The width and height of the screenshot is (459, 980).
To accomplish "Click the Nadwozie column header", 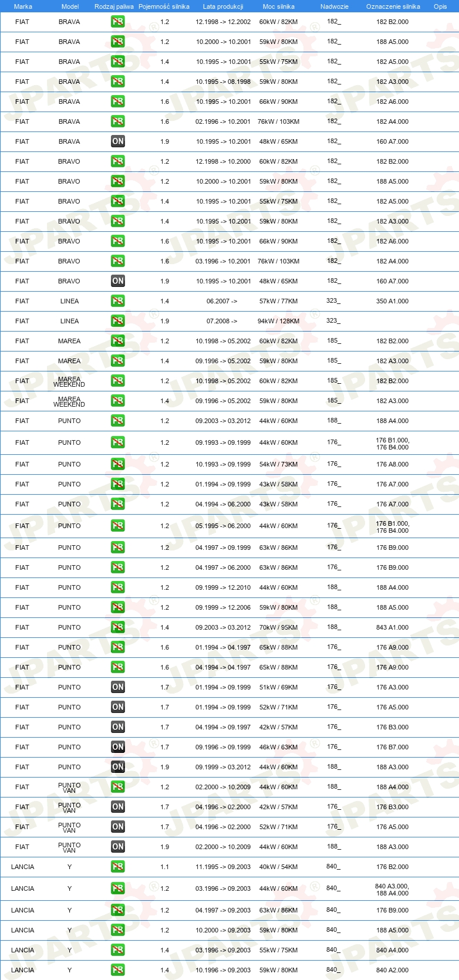I will click(x=335, y=6).
